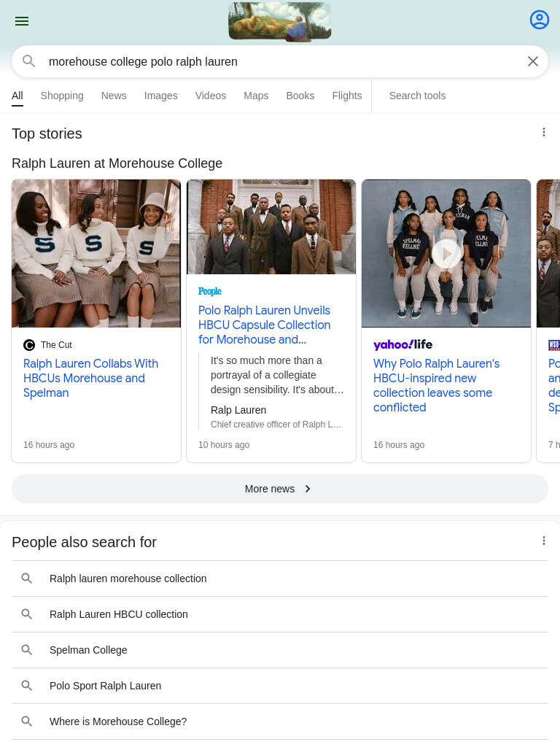Switch to the Maps tab
This screenshot has width=560, height=747.
point(256,96)
